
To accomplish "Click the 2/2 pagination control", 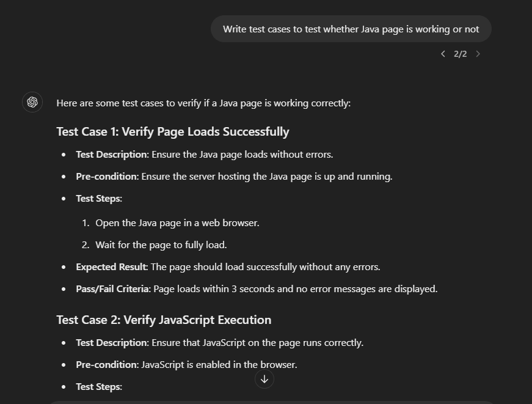I will coord(460,54).
